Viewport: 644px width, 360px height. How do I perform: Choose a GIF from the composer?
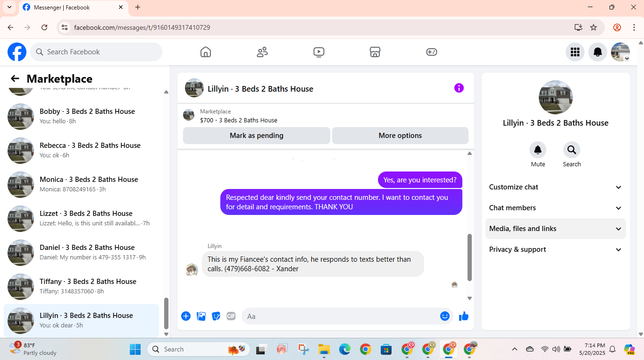click(x=231, y=316)
